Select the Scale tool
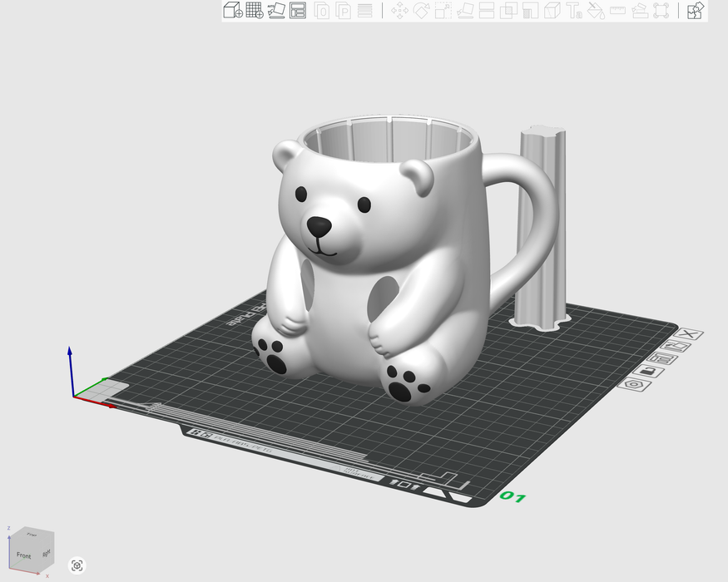The width and height of the screenshot is (728, 582). [x=443, y=11]
